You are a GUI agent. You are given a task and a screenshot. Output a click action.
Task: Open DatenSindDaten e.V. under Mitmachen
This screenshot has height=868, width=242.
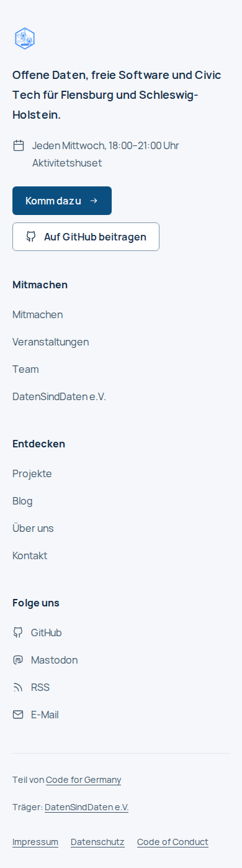(x=59, y=396)
